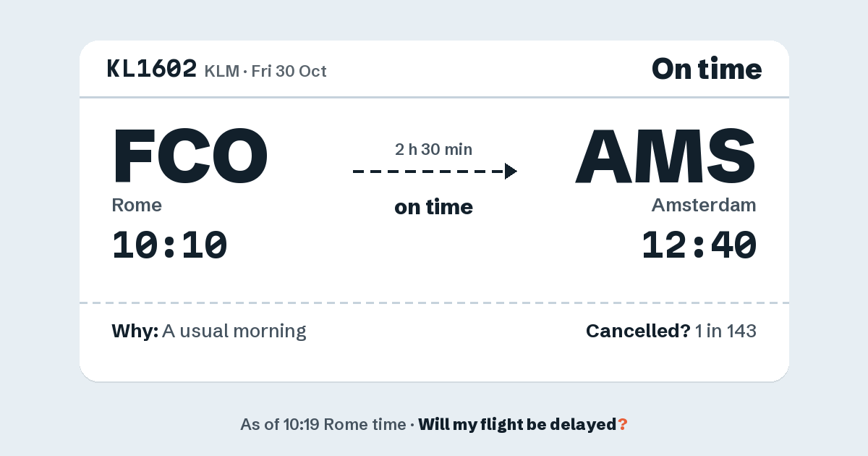Click the AMS arrival airport code

(x=665, y=156)
